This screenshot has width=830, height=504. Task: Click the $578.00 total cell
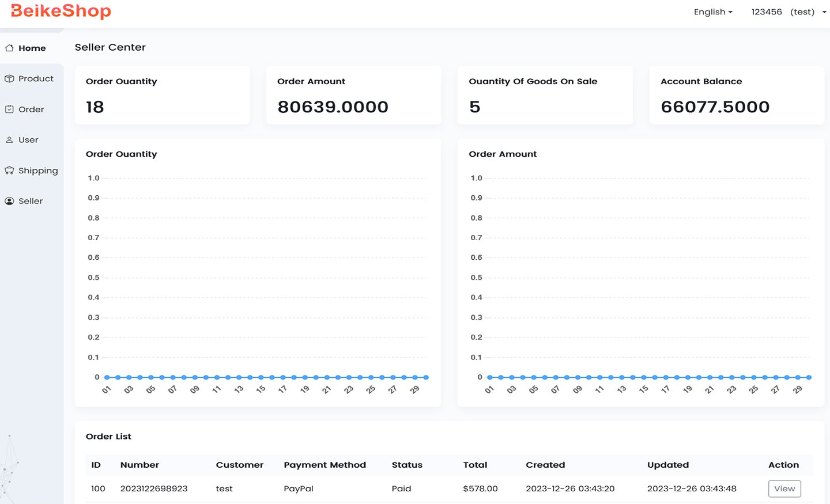[480, 488]
